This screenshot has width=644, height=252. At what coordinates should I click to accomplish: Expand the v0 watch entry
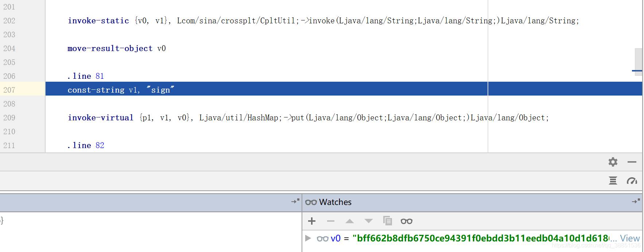[x=308, y=238]
